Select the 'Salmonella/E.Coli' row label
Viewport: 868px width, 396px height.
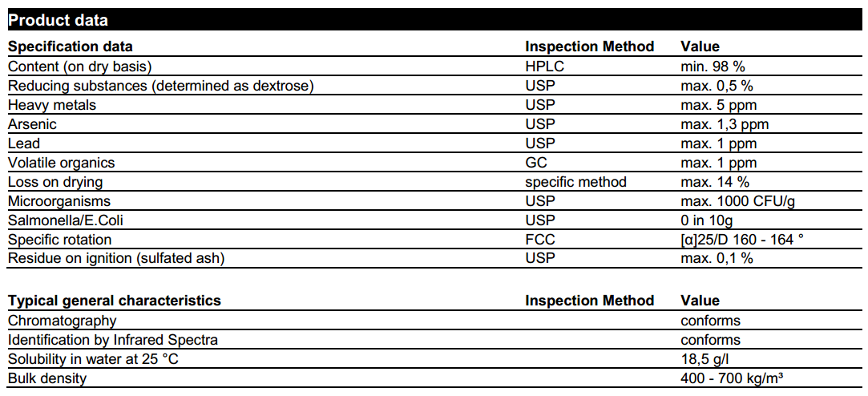click(61, 220)
